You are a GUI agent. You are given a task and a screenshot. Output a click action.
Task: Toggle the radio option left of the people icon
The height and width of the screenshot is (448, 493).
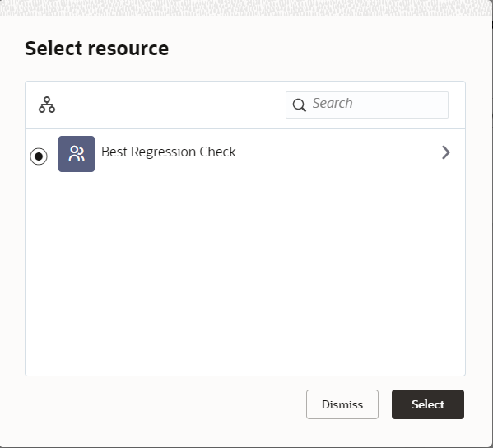[39, 156]
